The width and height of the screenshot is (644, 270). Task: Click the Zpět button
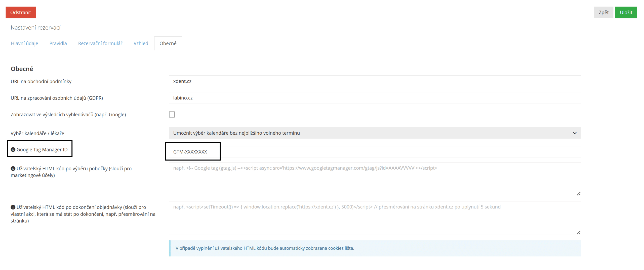(x=603, y=12)
